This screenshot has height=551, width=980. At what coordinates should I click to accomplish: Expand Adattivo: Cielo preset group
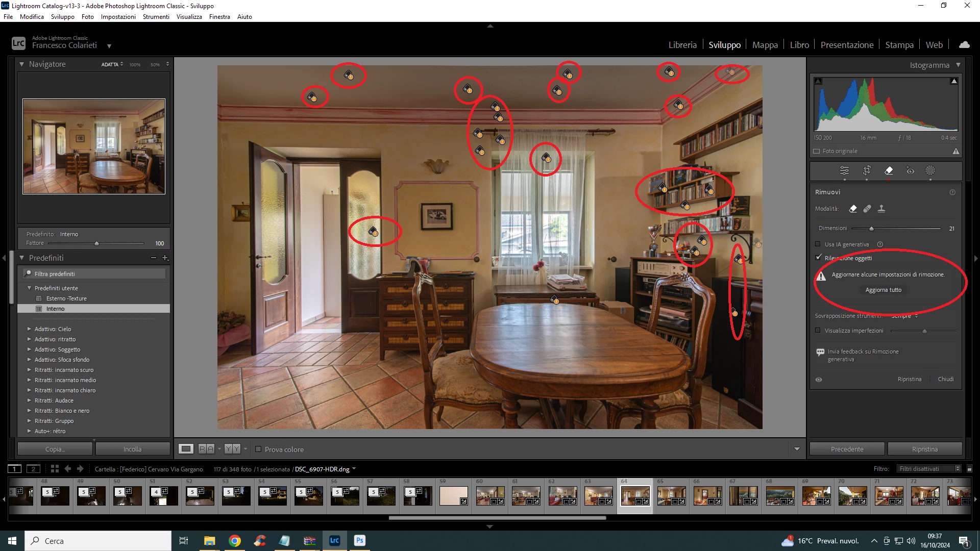point(29,329)
